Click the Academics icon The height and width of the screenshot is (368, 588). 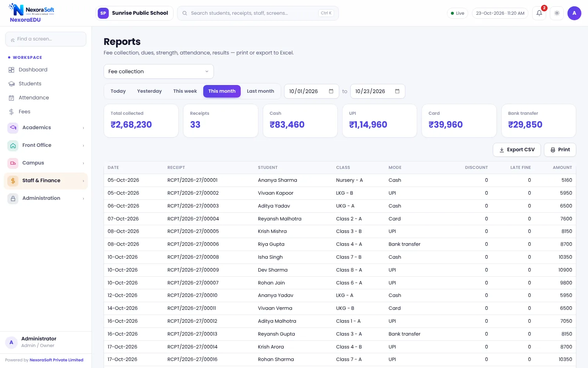(13, 128)
